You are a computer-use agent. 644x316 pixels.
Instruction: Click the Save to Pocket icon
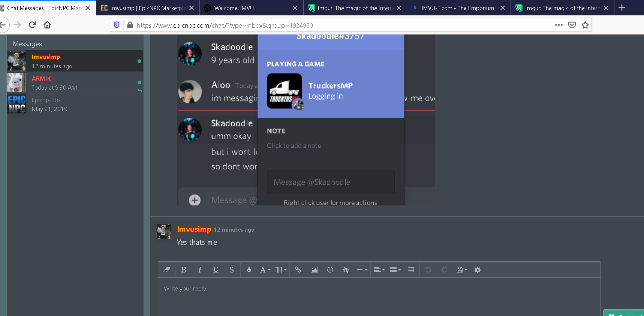pos(572,25)
